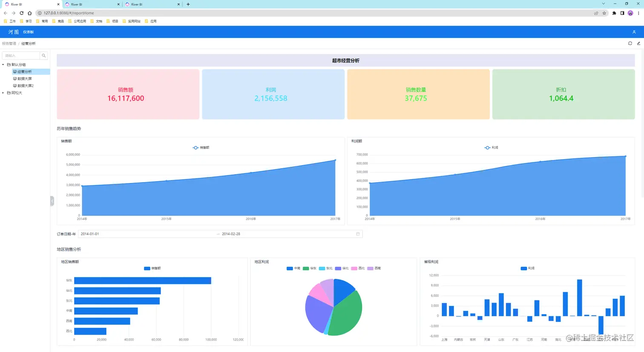Image resolution: width=644 pixels, height=352 pixels.
Task: Click the sidebar search magnifier icon
Action: [x=44, y=56]
